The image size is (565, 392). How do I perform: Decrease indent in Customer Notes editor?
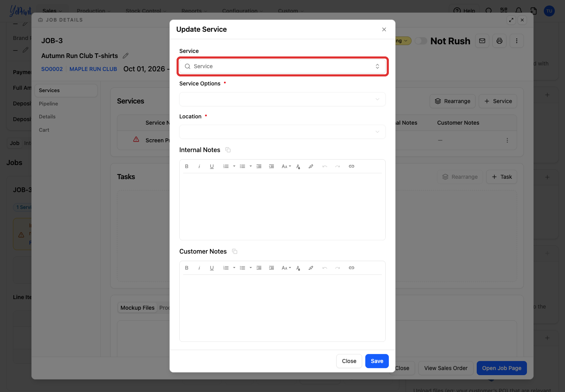click(x=259, y=268)
